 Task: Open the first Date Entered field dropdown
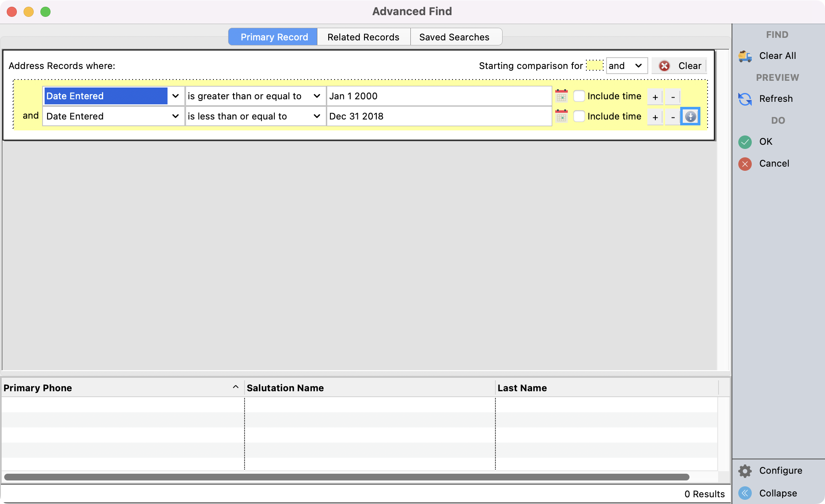(x=175, y=96)
